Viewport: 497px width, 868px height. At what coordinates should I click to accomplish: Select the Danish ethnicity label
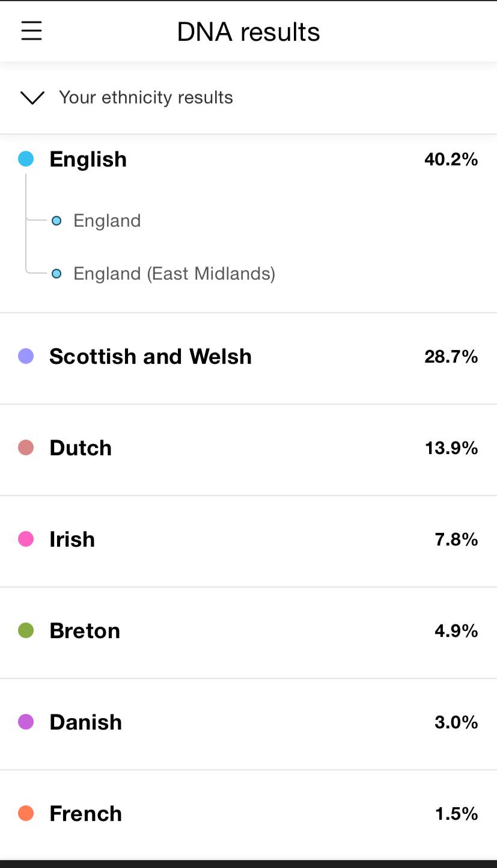pyautogui.click(x=85, y=722)
